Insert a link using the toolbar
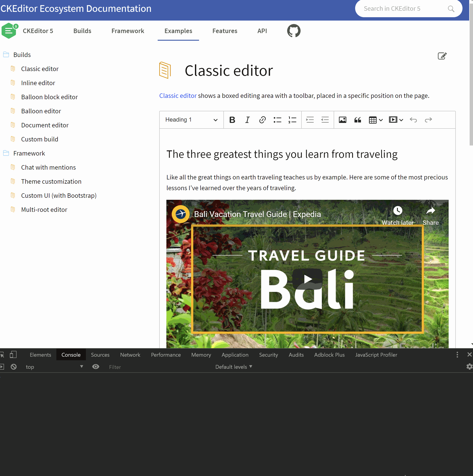This screenshot has width=473, height=476. pos(262,120)
